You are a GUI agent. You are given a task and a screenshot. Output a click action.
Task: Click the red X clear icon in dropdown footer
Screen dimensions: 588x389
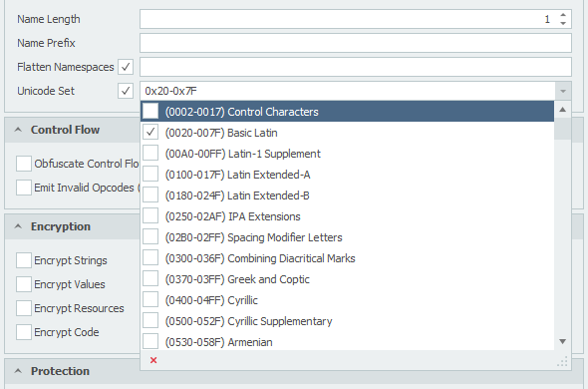point(153,360)
